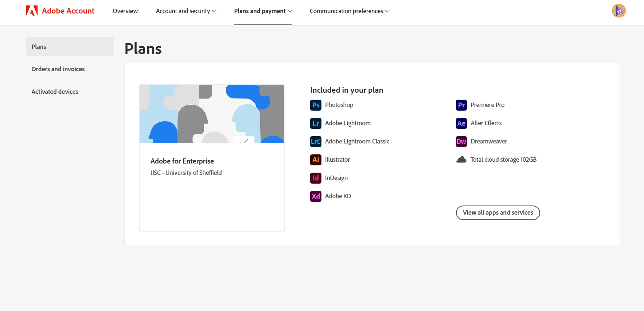Click the Adobe Lightroom label

pyautogui.click(x=348, y=123)
